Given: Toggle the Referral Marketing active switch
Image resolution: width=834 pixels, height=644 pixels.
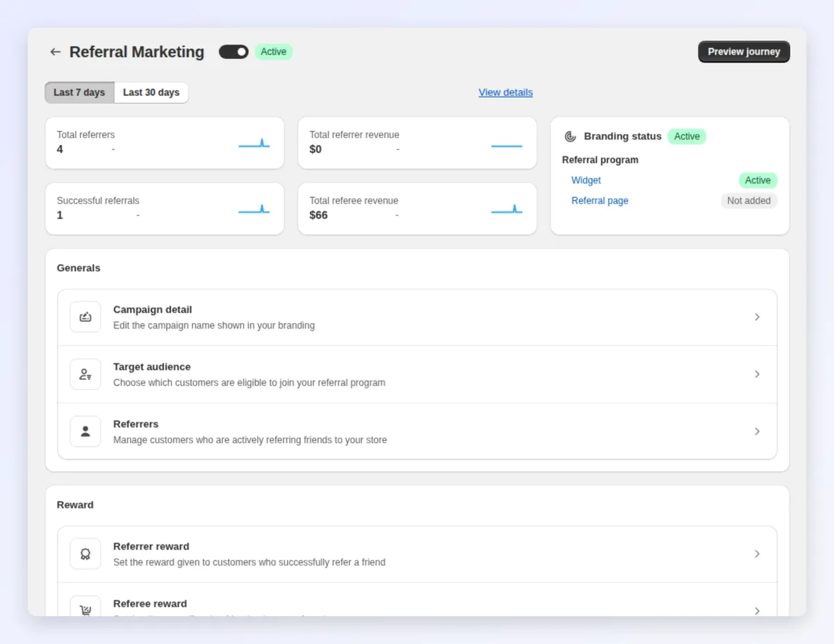Looking at the screenshot, I should pyautogui.click(x=234, y=52).
